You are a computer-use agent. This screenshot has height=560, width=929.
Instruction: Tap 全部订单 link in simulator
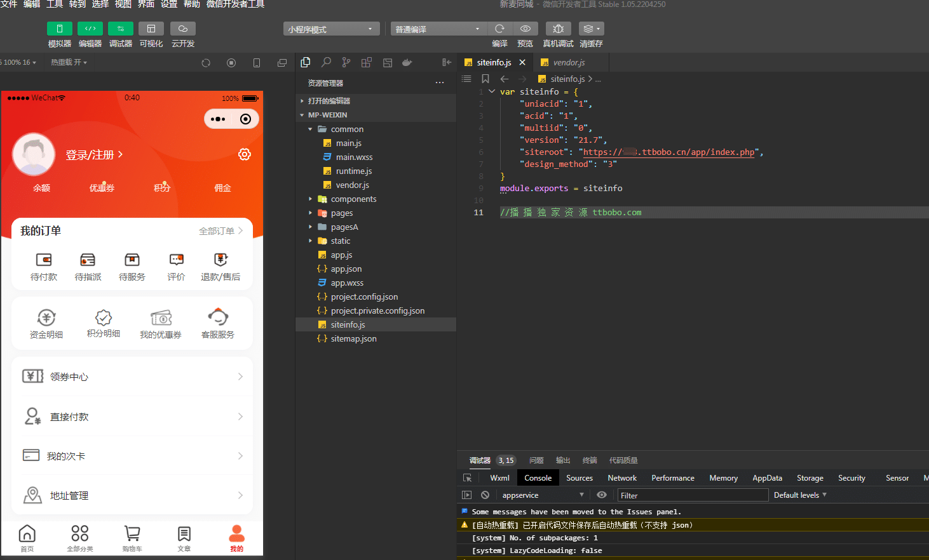pos(221,231)
